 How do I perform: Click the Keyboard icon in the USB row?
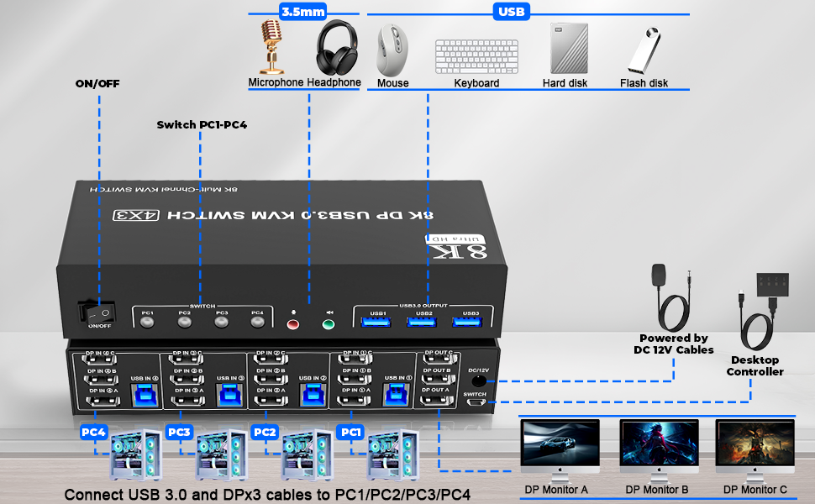click(x=476, y=56)
